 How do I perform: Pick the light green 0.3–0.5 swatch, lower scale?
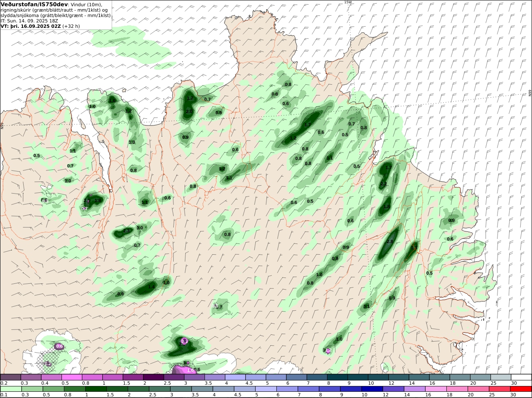coord(31,389)
